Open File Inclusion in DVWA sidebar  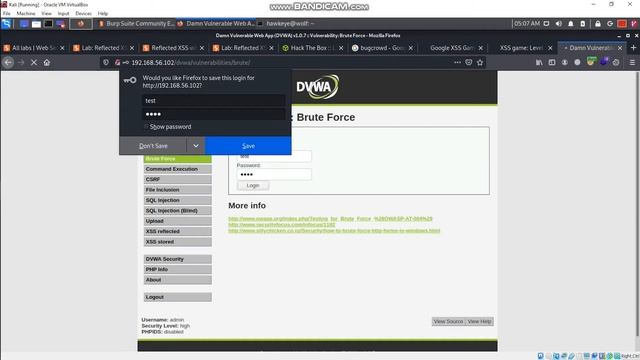pos(178,190)
